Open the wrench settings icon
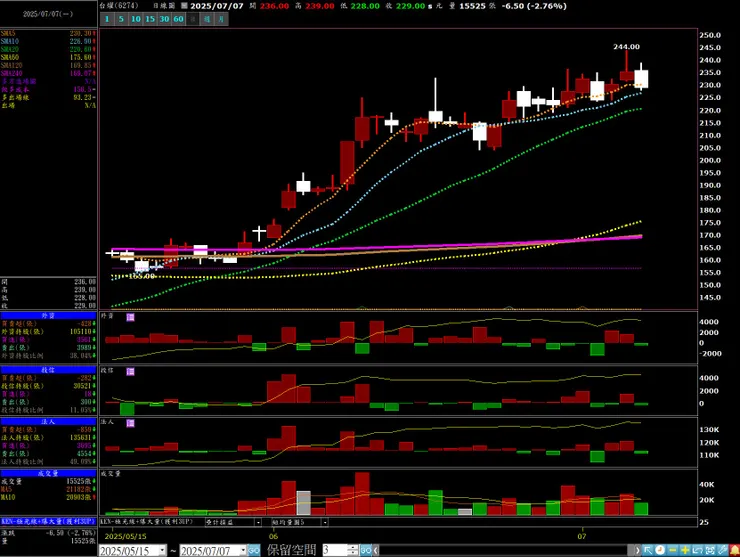The width and height of the screenshot is (740, 557). pyautogui.click(x=722, y=550)
